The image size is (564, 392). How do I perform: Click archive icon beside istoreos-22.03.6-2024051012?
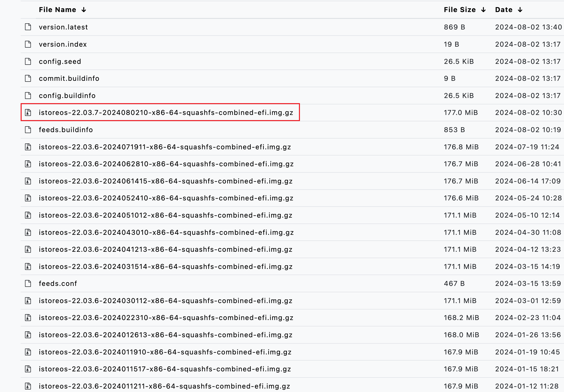(x=28, y=215)
